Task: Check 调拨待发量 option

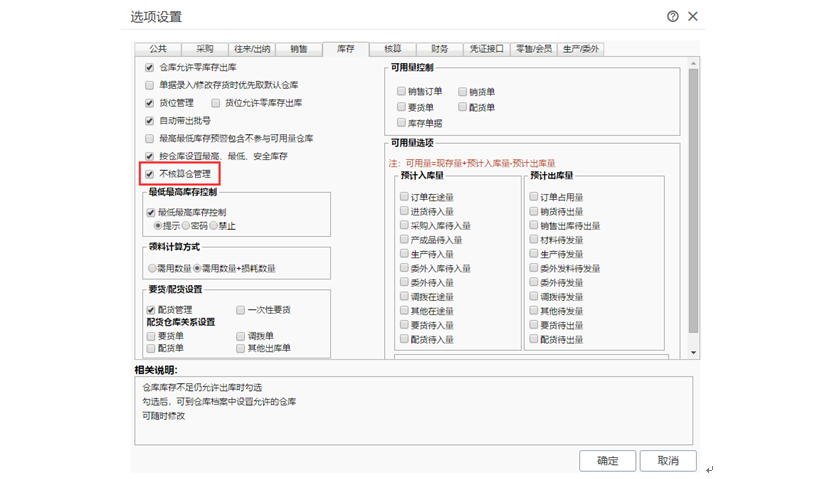Action: pyautogui.click(x=534, y=297)
